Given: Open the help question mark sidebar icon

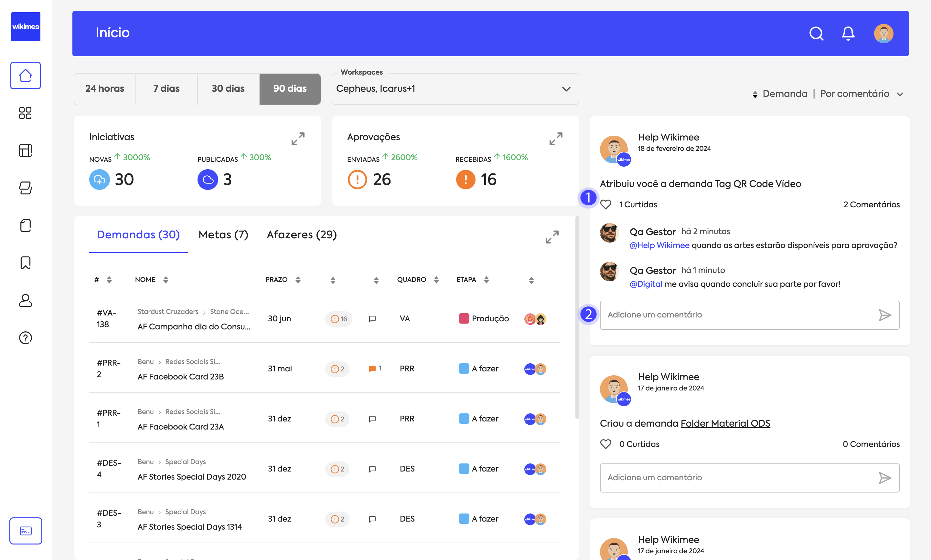Looking at the screenshot, I should tap(25, 338).
